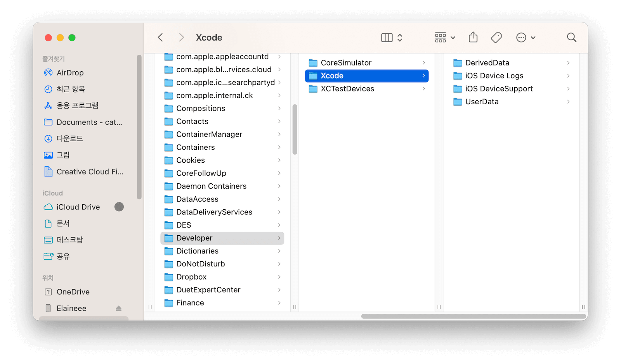The width and height of the screenshot is (621, 364).
Task: Select the ContainerManager folder
Action: [222, 134]
